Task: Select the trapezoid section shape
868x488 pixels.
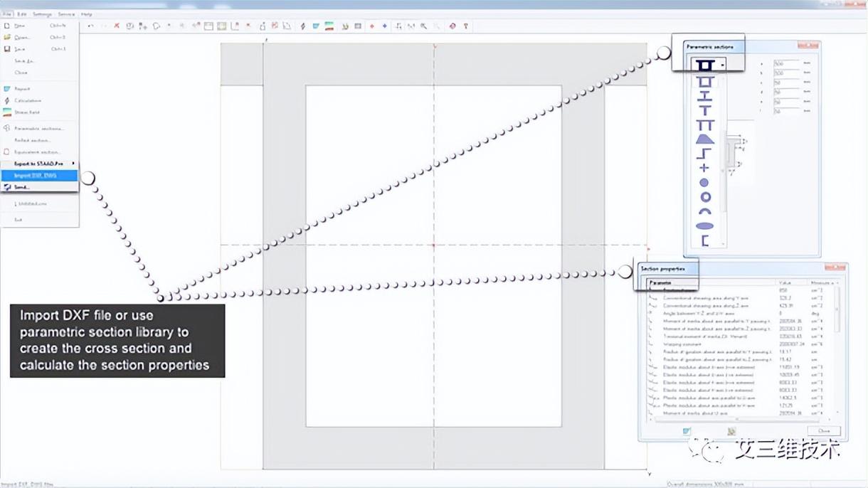Action: [704, 139]
